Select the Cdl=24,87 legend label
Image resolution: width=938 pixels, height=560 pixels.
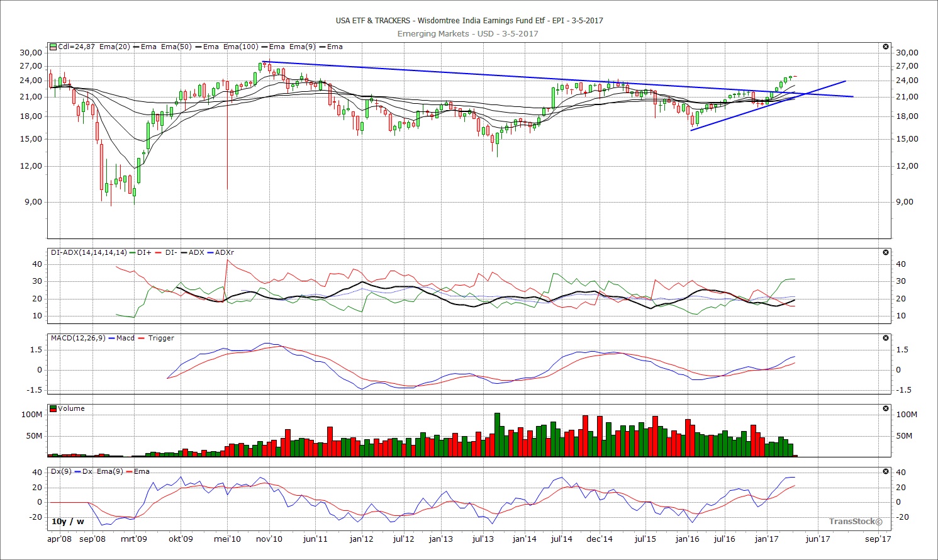click(x=76, y=47)
